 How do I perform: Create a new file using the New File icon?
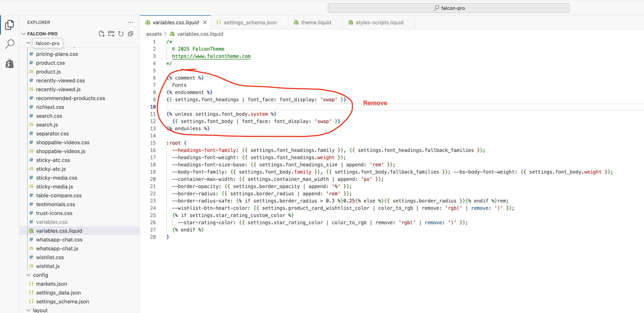[x=102, y=34]
